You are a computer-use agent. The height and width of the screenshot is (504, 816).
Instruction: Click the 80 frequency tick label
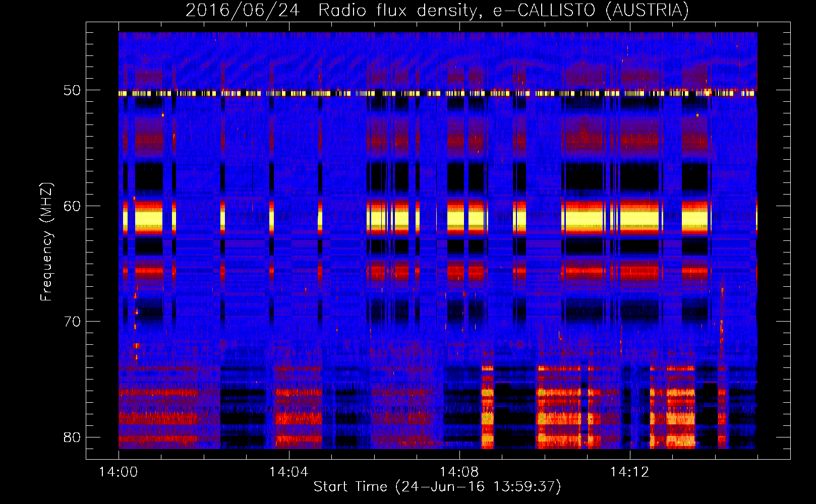72,437
